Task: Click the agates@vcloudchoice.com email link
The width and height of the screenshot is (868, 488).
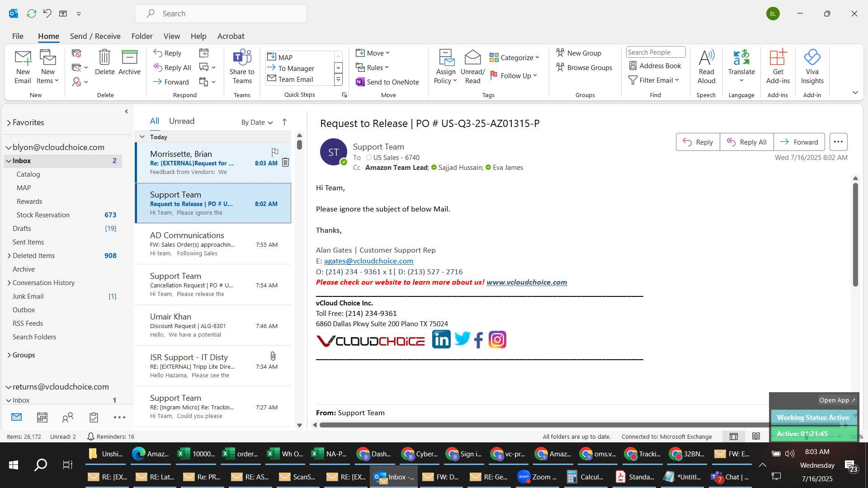Action: [x=368, y=261]
